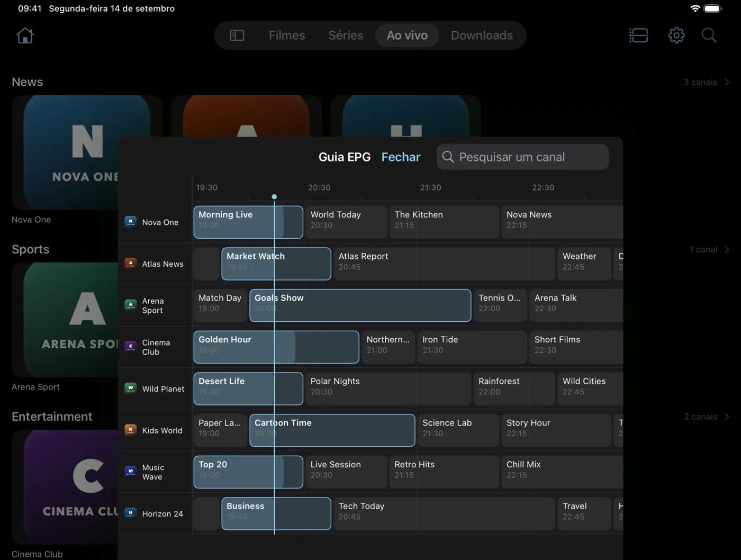741x560 pixels.
Task: Select the Wild Planet channel logo in guide
Action: tap(130, 389)
